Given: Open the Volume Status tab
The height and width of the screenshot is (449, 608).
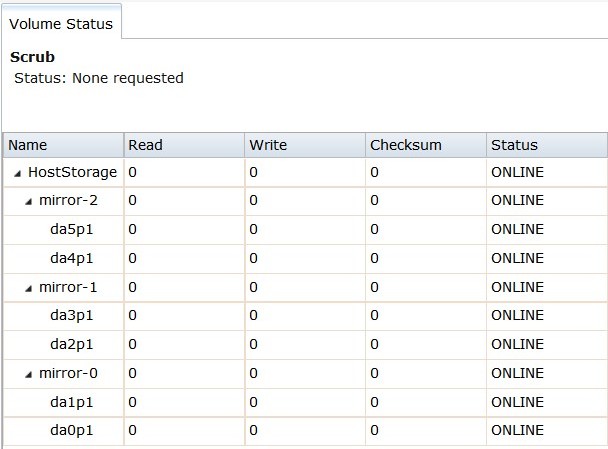Looking at the screenshot, I should pyautogui.click(x=61, y=22).
